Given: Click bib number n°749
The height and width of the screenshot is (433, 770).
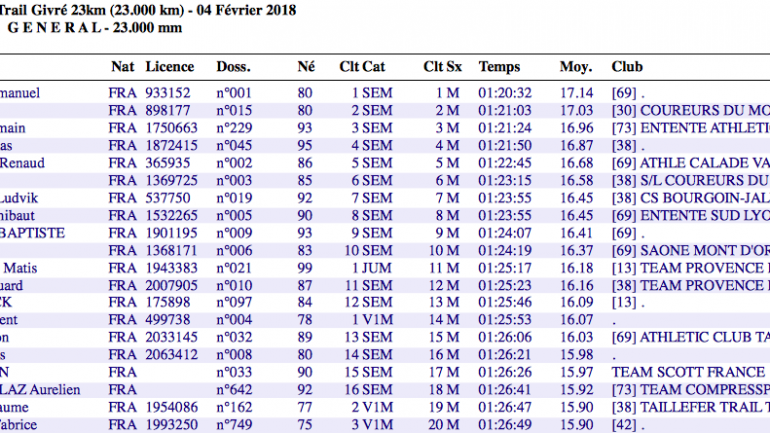Looking at the screenshot, I should (x=234, y=424).
